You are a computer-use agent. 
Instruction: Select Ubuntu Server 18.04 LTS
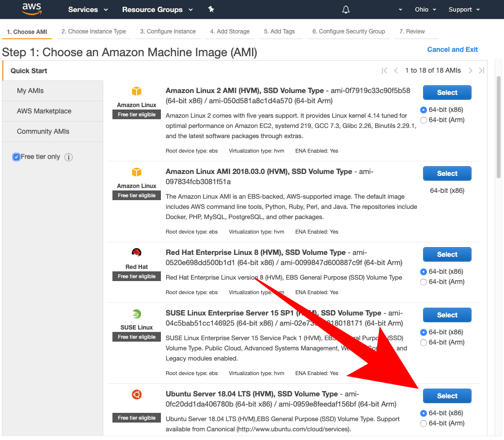point(447,396)
